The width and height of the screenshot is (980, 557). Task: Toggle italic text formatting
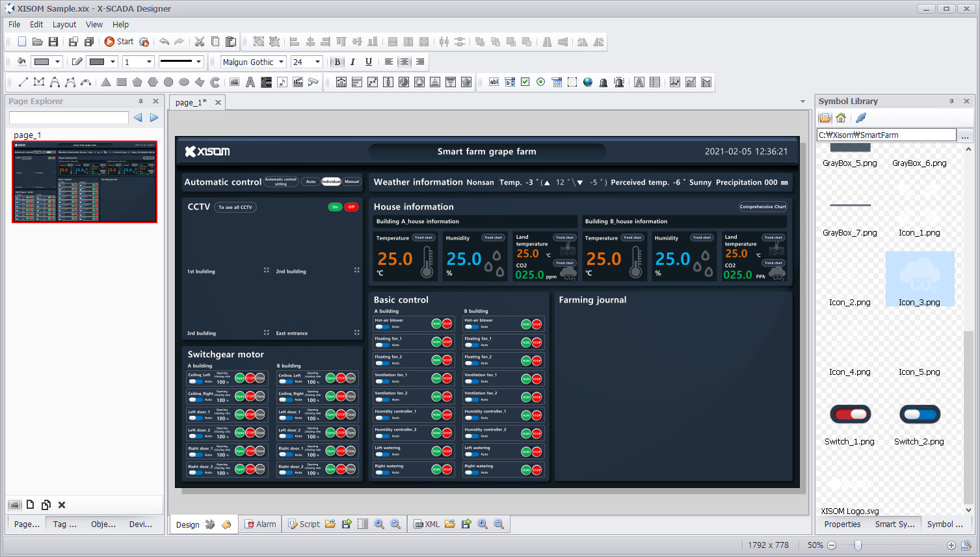(x=353, y=62)
